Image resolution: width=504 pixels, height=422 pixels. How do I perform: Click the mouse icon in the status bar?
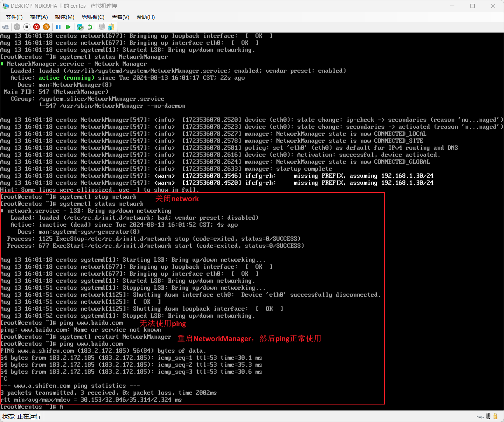(x=488, y=416)
